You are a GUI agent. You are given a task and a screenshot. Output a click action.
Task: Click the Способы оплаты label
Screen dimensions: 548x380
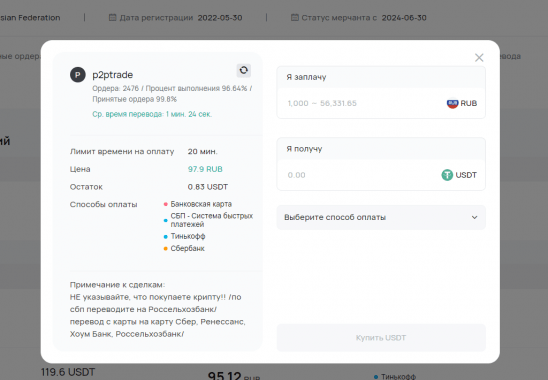click(x=103, y=205)
